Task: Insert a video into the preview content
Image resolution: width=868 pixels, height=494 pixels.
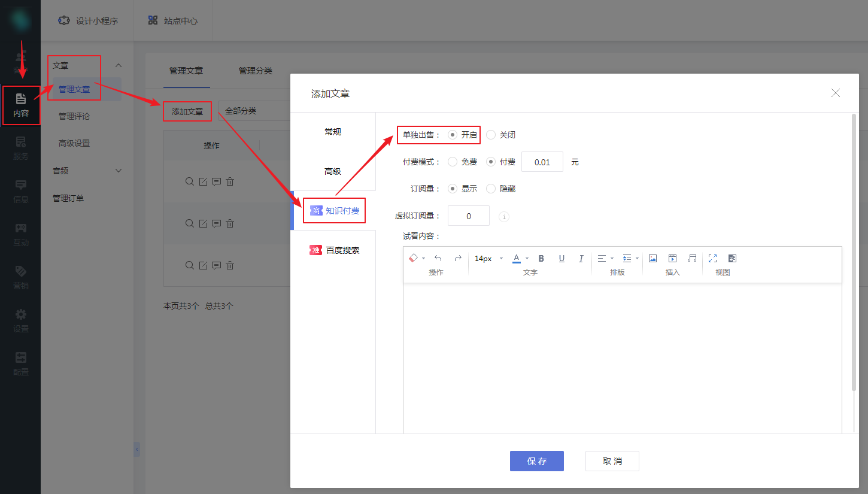Action: coord(673,258)
